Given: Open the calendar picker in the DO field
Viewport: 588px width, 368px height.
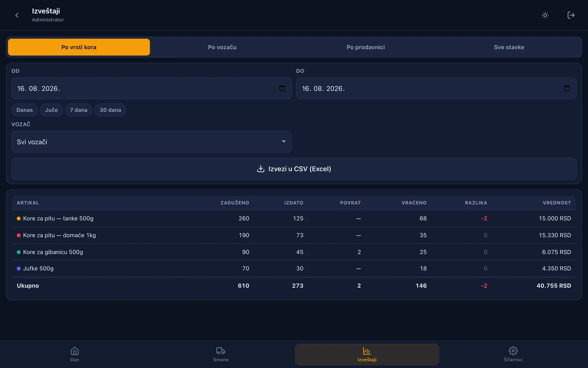Looking at the screenshot, I should tap(567, 88).
